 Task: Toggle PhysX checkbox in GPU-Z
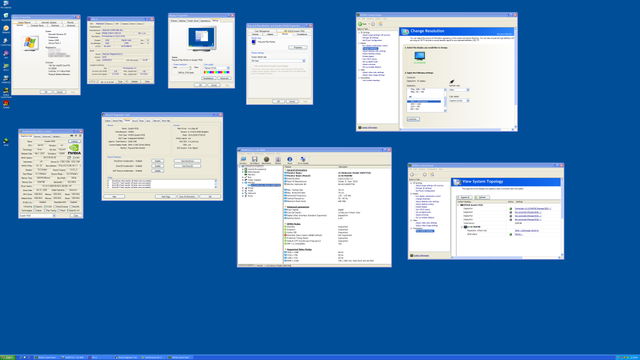[58, 211]
